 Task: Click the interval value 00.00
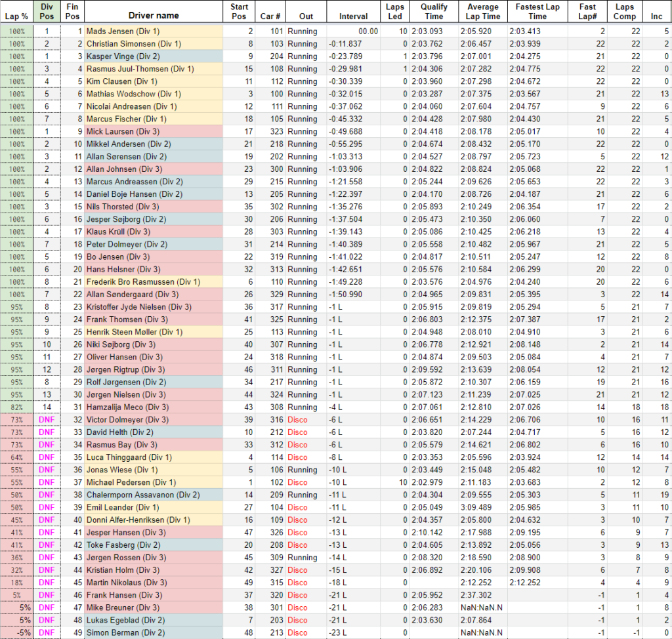(x=368, y=31)
